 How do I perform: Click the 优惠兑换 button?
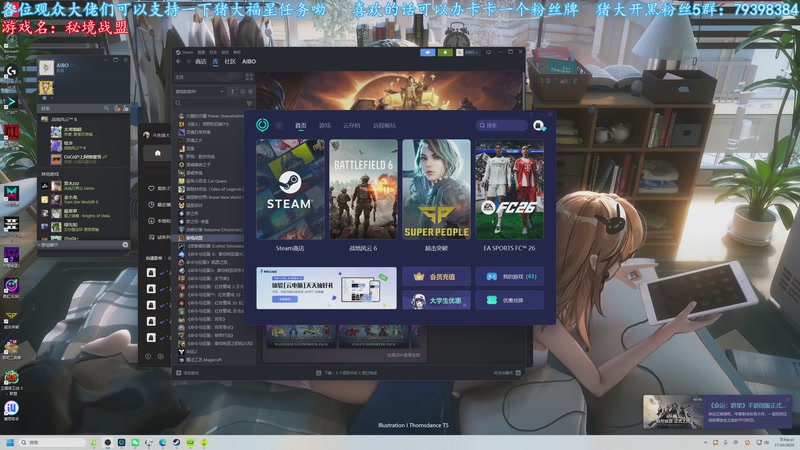[x=510, y=301]
